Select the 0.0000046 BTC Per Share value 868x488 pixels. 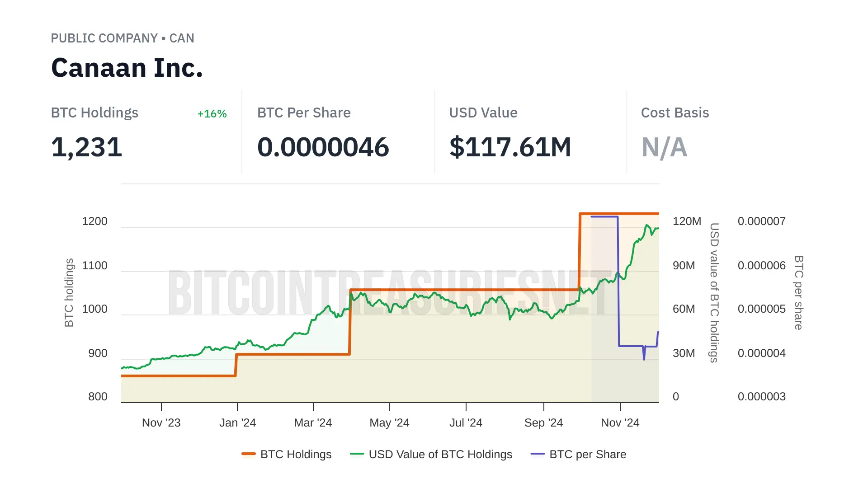323,147
